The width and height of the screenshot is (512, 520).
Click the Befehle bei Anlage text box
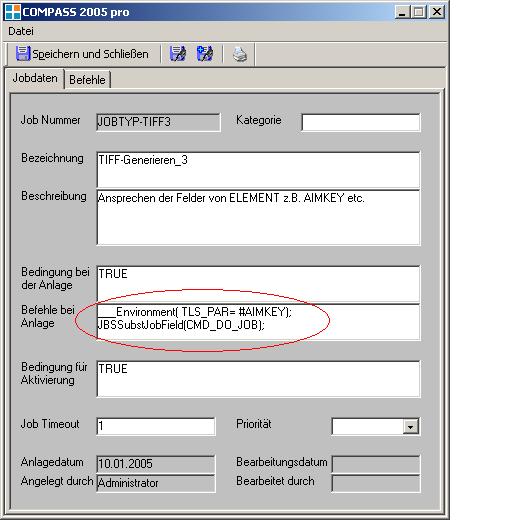pyautogui.click(x=258, y=322)
